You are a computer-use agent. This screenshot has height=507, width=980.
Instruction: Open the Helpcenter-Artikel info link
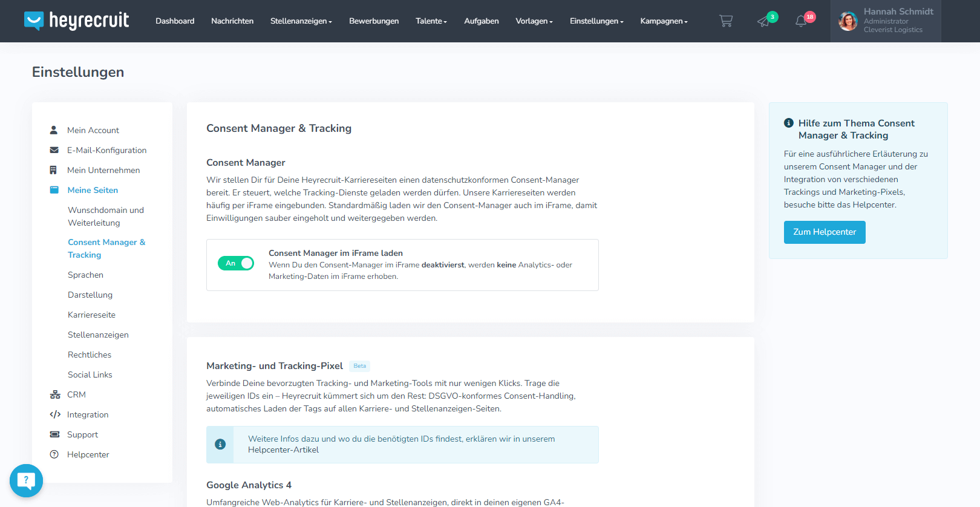[283, 450]
